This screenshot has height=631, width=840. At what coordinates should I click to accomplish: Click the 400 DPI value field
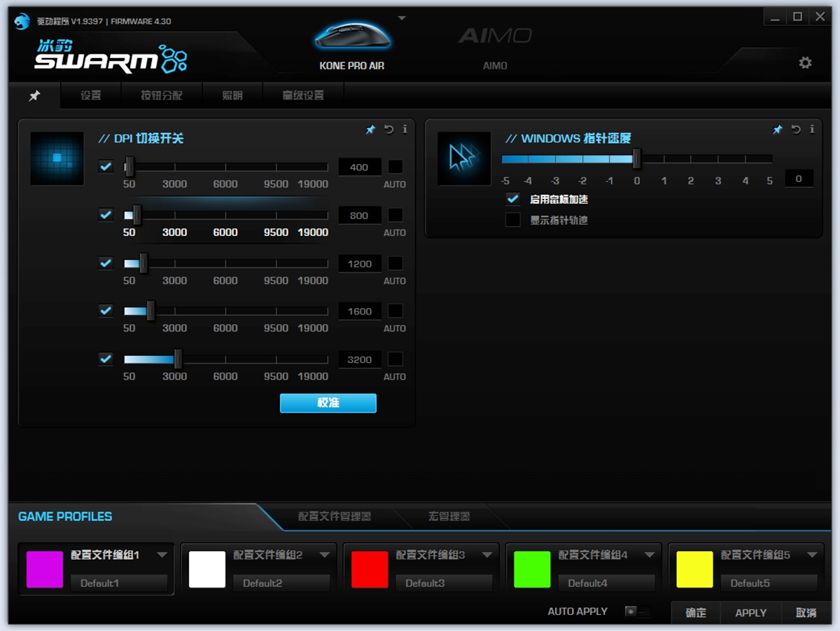pyautogui.click(x=360, y=167)
